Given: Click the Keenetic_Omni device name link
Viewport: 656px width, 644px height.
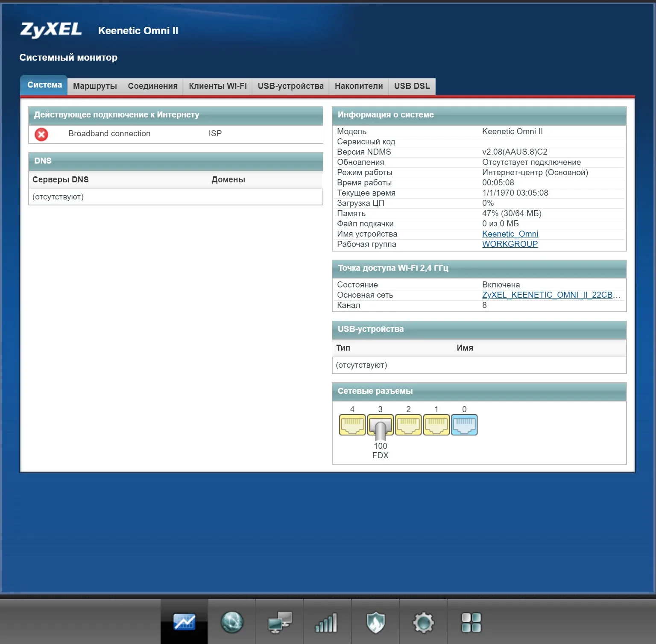Looking at the screenshot, I should 510,234.
